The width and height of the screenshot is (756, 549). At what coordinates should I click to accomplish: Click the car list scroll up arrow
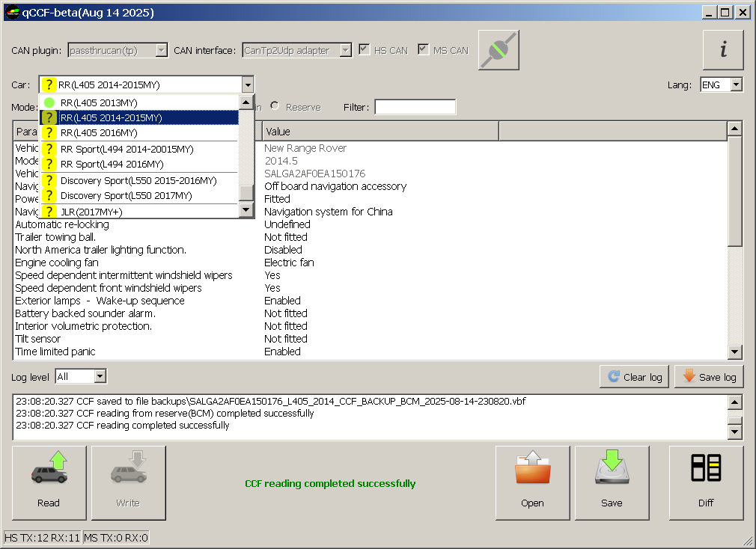click(x=246, y=102)
